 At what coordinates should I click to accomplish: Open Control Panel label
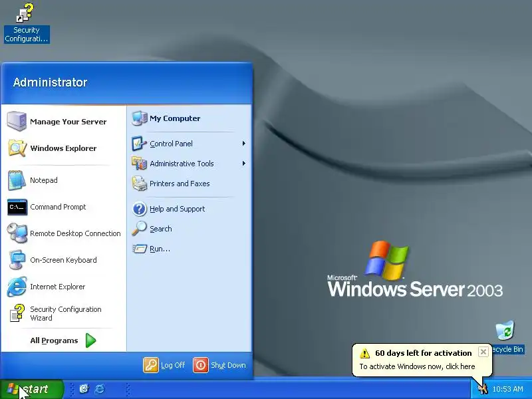coord(172,144)
